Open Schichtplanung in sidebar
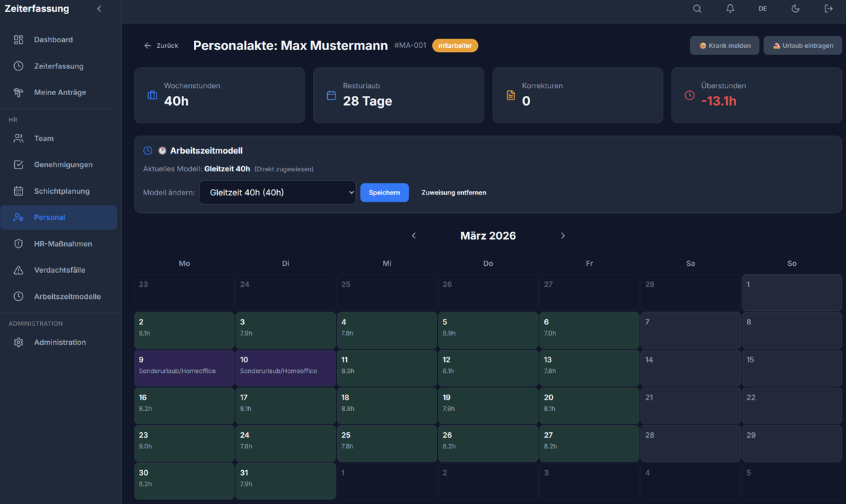 [x=59, y=191]
